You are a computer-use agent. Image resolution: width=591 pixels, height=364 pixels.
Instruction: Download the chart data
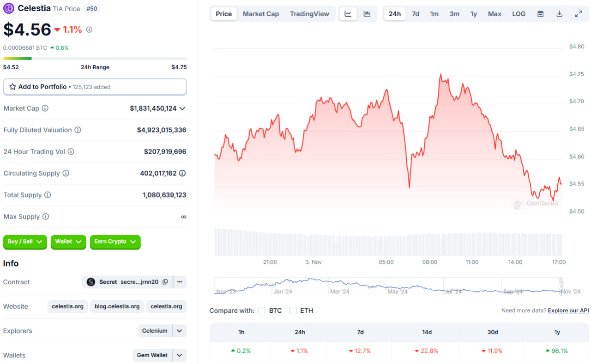coord(559,14)
